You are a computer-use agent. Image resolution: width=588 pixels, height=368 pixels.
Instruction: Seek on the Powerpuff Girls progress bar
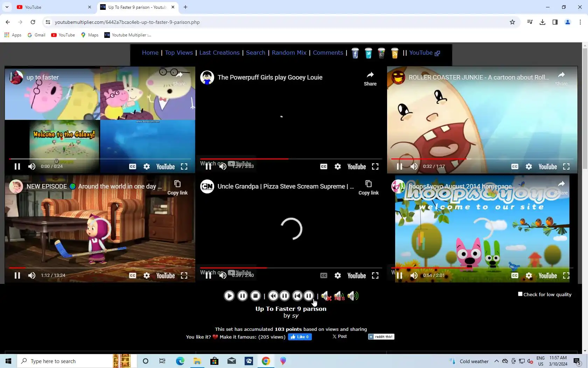coord(291,159)
